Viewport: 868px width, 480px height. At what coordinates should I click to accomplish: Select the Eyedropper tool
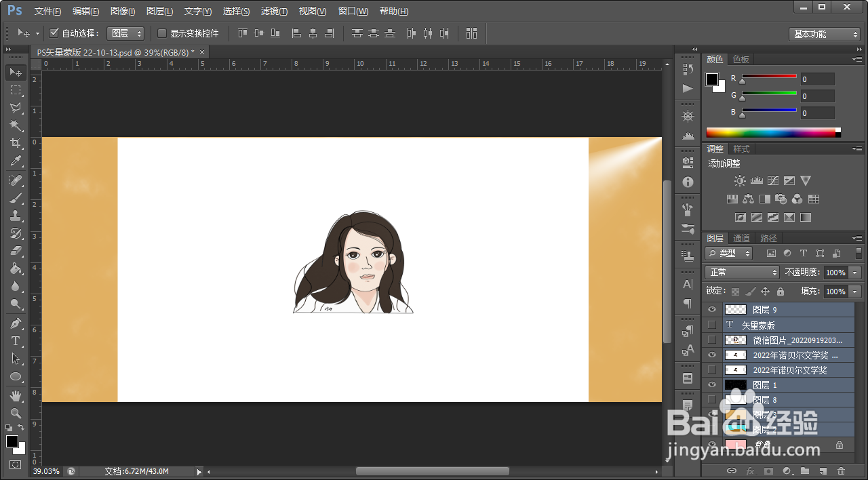pos(16,161)
